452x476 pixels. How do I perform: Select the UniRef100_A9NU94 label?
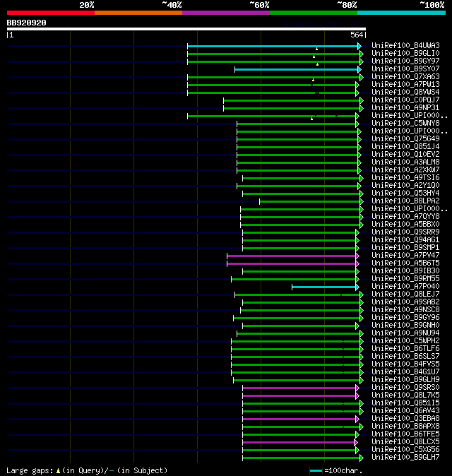pos(405,333)
